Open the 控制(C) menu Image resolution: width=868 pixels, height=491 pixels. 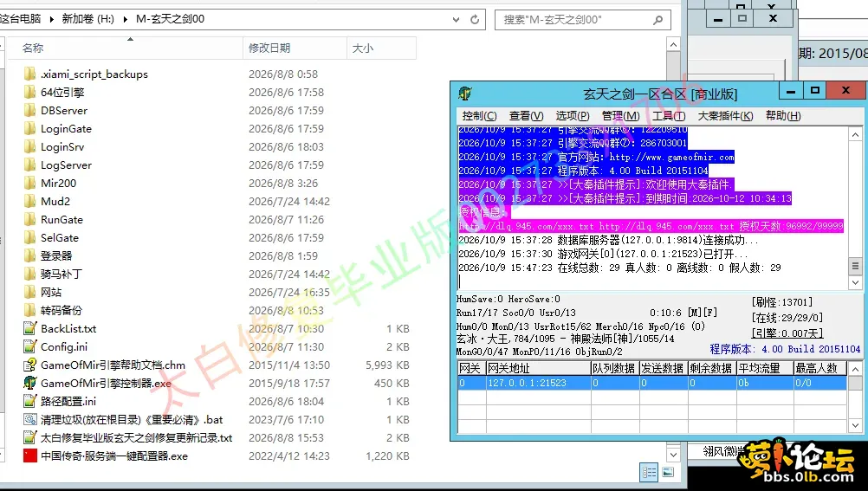click(x=479, y=116)
